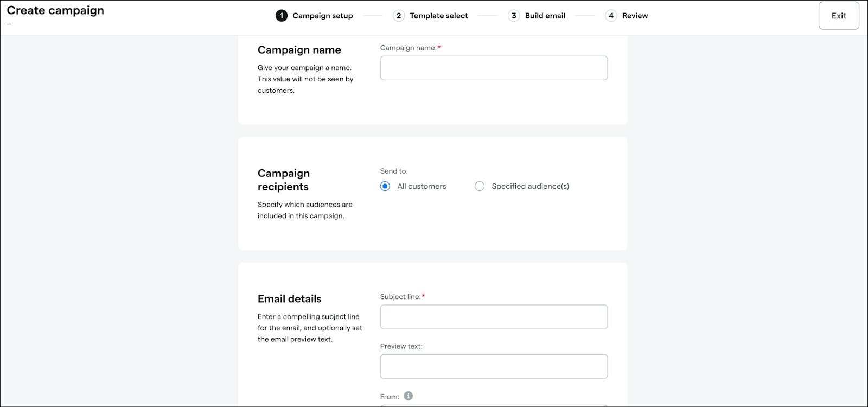This screenshot has width=868, height=407.
Task: Click 'Give your campaign a name' description
Action: coord(305,79)
